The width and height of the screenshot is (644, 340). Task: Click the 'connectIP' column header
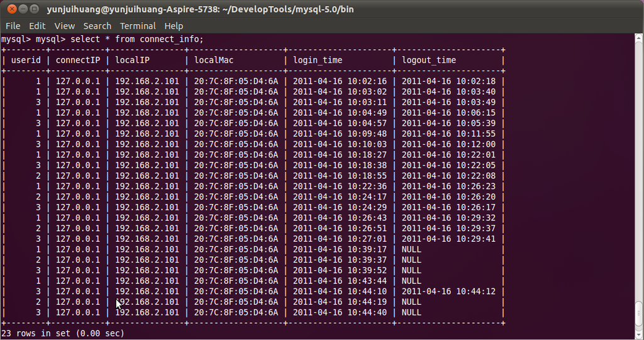78,60
